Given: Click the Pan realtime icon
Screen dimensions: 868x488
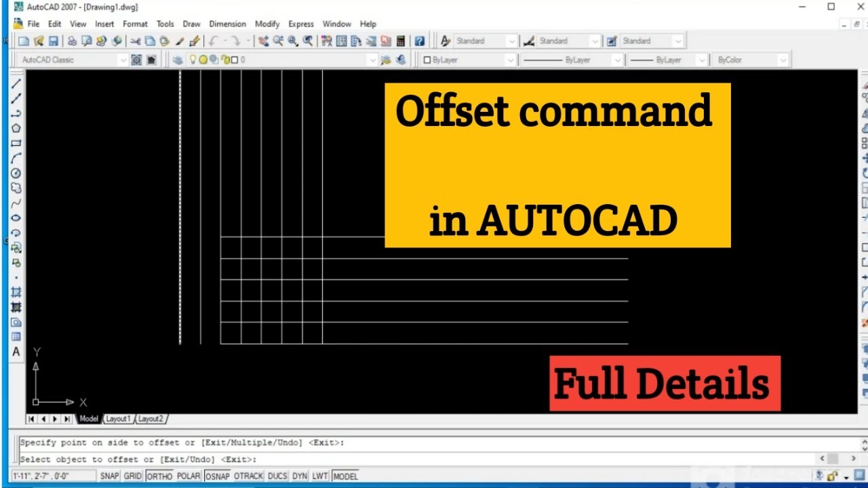Looking at the screenshot, I should click(x=263, y=41).
